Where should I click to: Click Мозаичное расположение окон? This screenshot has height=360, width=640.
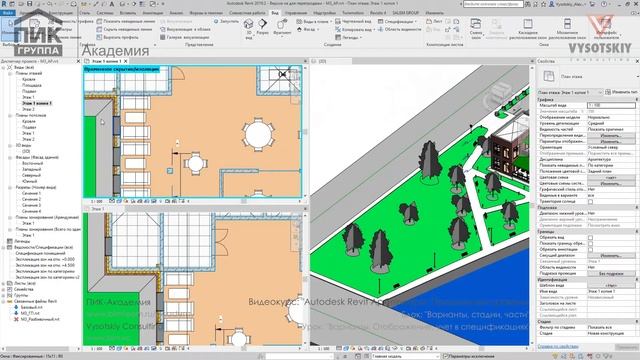(x=567, y=29)
